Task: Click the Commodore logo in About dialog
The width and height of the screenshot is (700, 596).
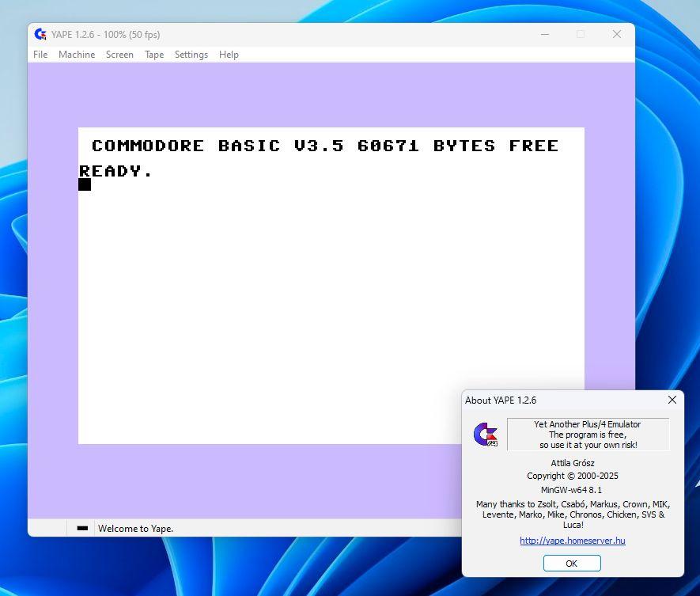Action: click(486, 435)
